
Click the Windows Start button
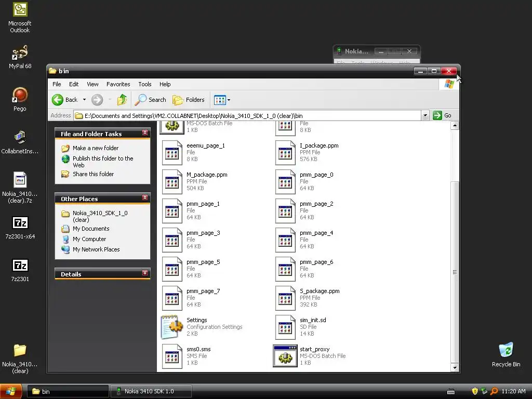[11, 392]
